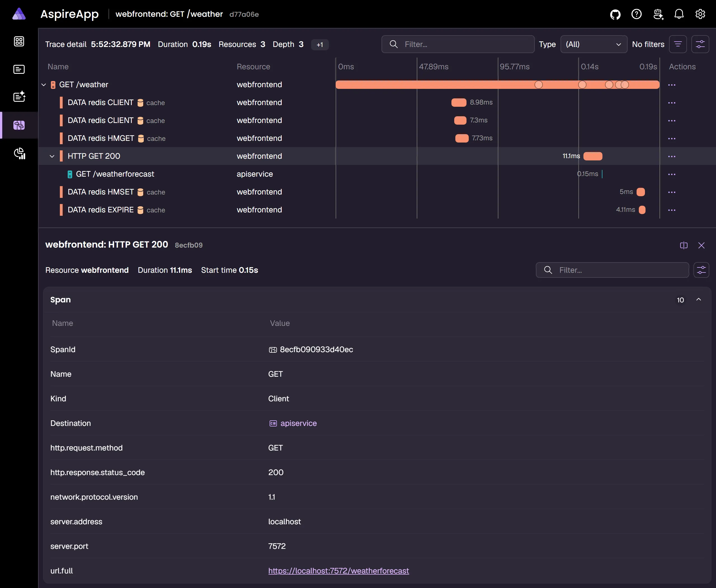
Task: Go to Traces page in sidebar
Action: tap(19, 125)
